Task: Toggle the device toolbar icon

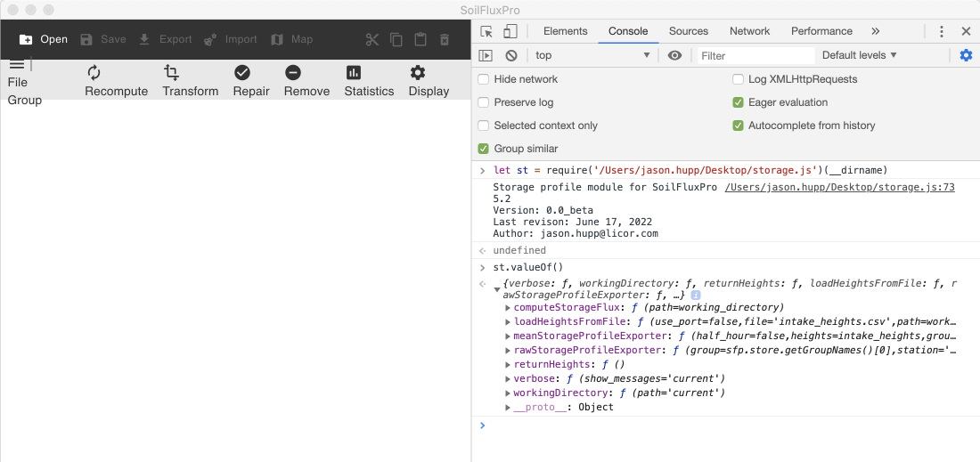Action: 510,31
